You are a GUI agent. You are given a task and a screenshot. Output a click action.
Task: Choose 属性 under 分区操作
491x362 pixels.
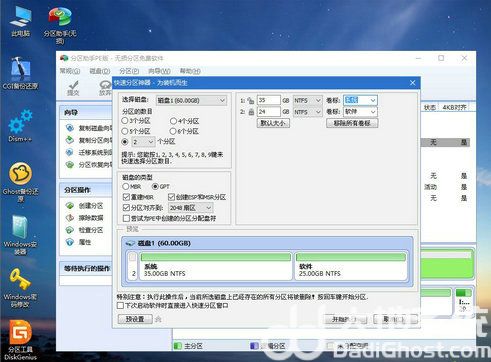79,242
